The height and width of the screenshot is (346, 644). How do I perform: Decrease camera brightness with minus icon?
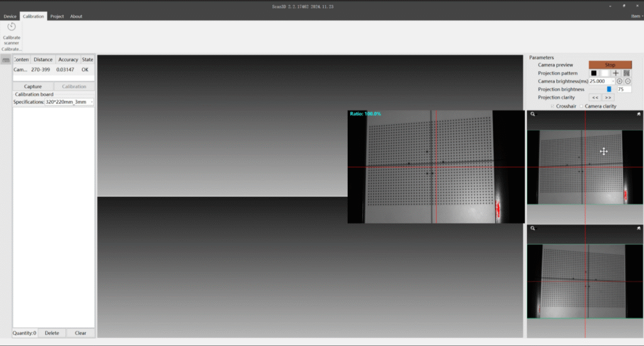[x=628, y=81]
